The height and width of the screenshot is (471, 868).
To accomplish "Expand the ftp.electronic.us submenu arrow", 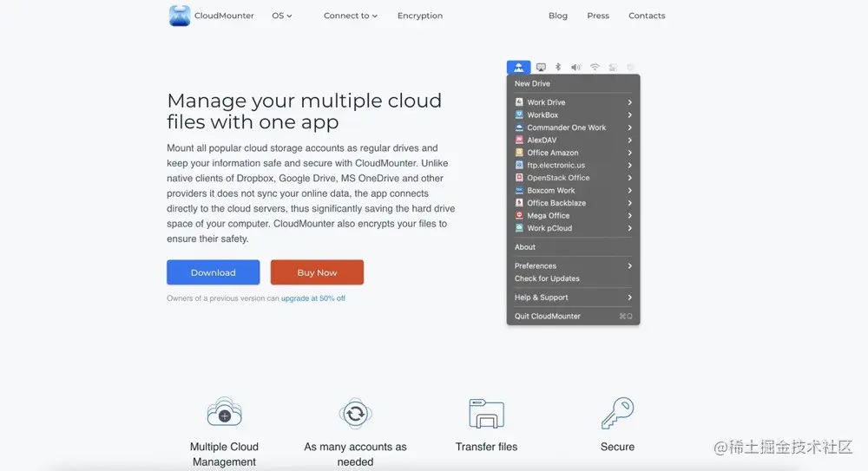I will click(x=629, y=165).
